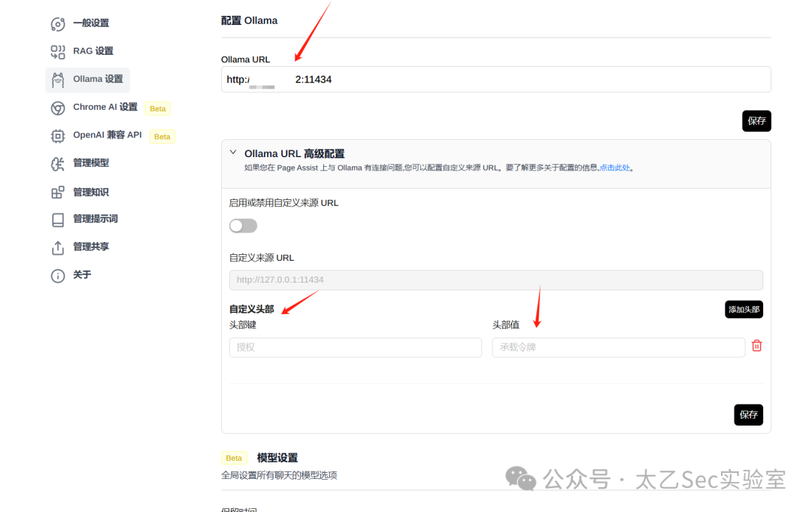Viewport: 812px width, 512px height.
Task: Select Ollama 设置 menu item
Action: pos(87,80)
